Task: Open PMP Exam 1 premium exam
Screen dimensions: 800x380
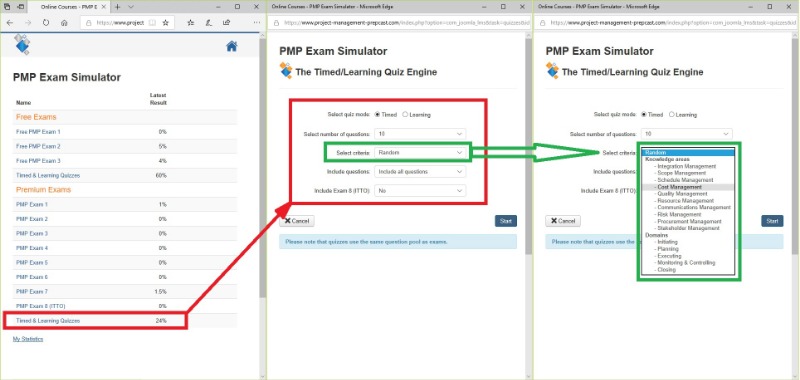Action: pyautogui.click(x=32, y=205)
